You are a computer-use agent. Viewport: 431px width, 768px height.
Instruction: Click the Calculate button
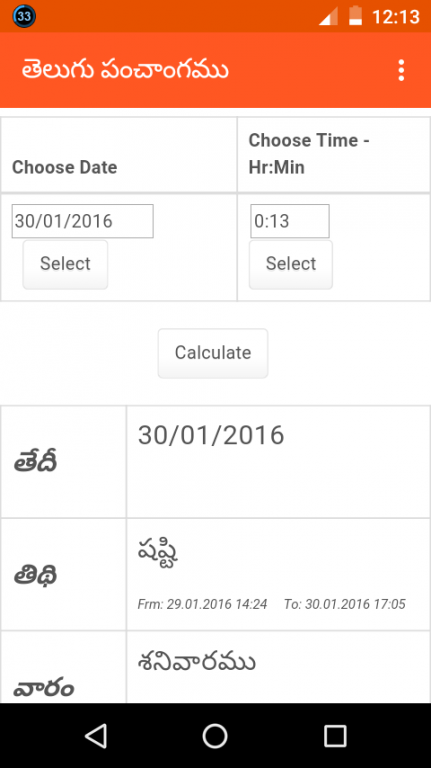[213, 353]
